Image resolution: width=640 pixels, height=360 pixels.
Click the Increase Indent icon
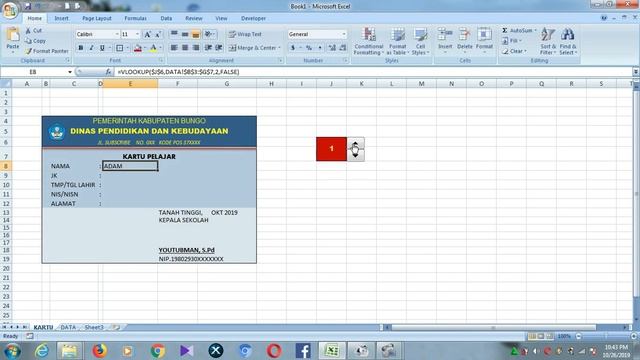[219, 48]
